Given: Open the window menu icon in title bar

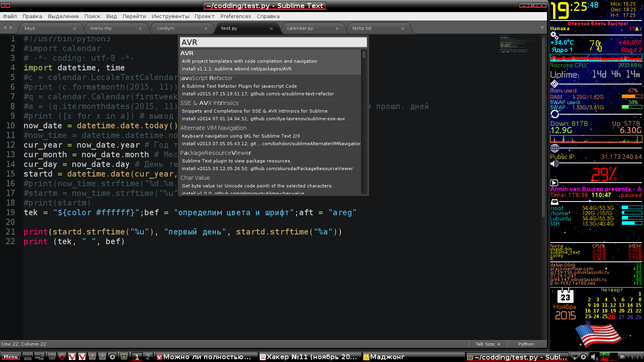Looking at the screenshot, I should [x=6, y=5].
